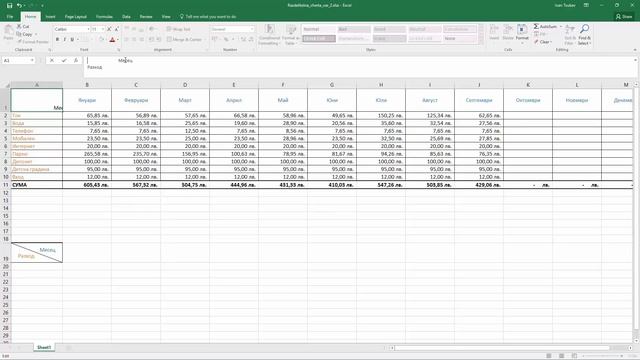Viewport: 640px width, 360px height.
Task: Switch to the Page Layout tab
Action: (x=76, y=17)
